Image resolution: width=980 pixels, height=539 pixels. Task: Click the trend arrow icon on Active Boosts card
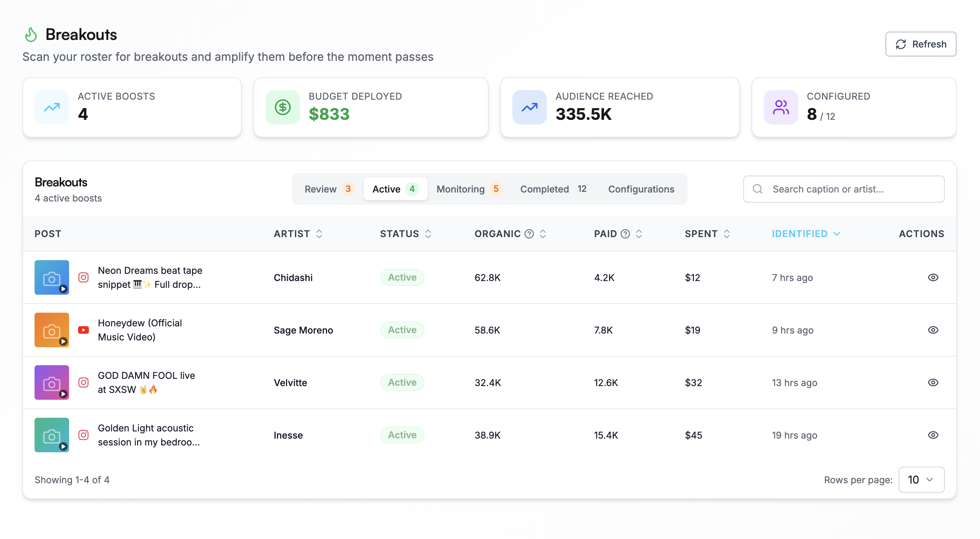[51, 107]
